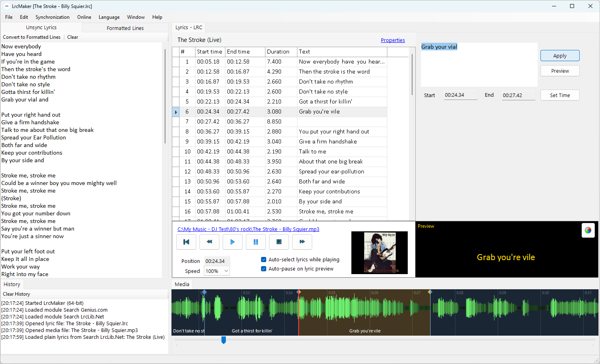Click "Gotta thirst for killin'" in unsync lyrics
This screenshot has width=600, height=364.
pos(28,92)
